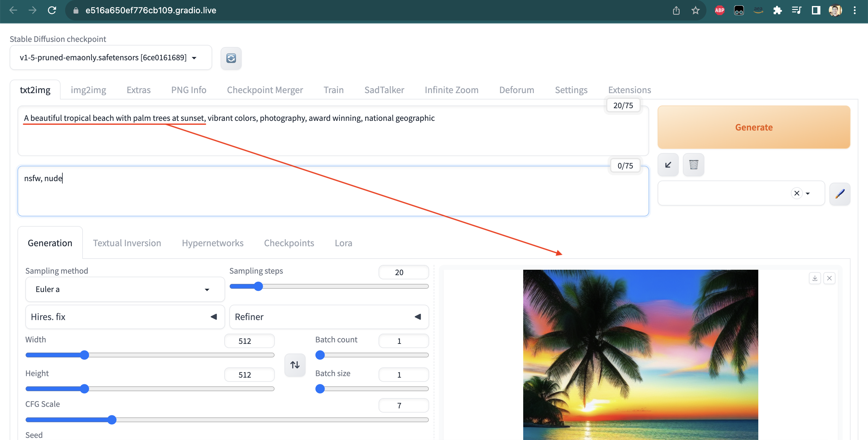
Task: Click the swap width and height icon
Action: click(295, 365)
